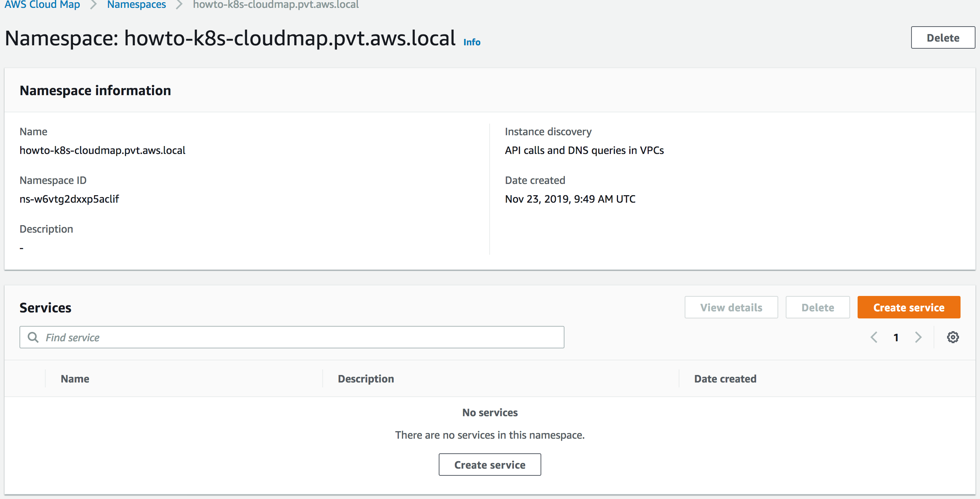Viewport: 980px width, 499px height.
Task: Click the magnifier icon in Find service box
Action: tap(33, 337)
